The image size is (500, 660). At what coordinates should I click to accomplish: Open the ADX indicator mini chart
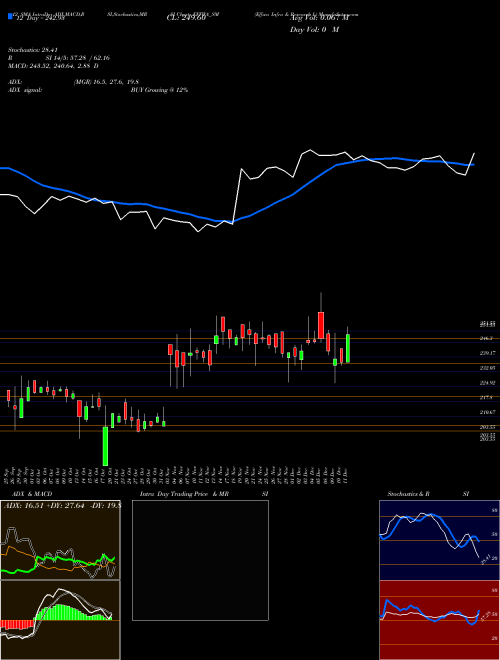pyautogui.click(x=60, y=540)
